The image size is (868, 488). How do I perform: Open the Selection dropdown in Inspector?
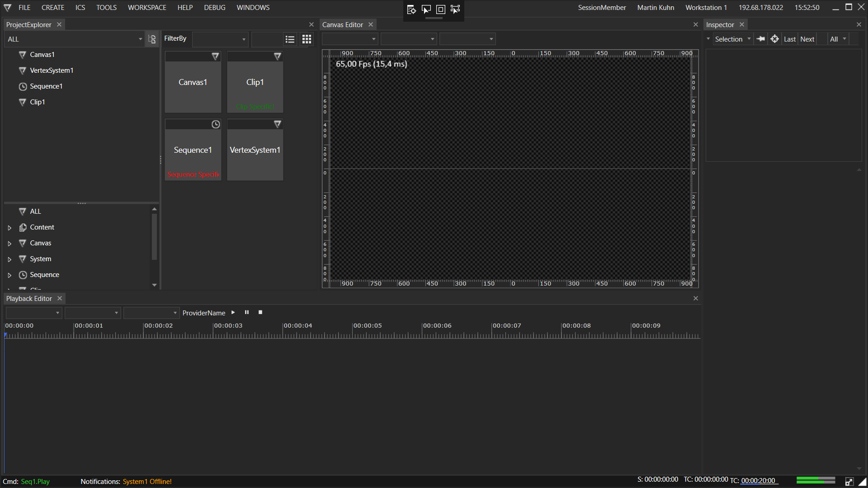pos(732,39)
